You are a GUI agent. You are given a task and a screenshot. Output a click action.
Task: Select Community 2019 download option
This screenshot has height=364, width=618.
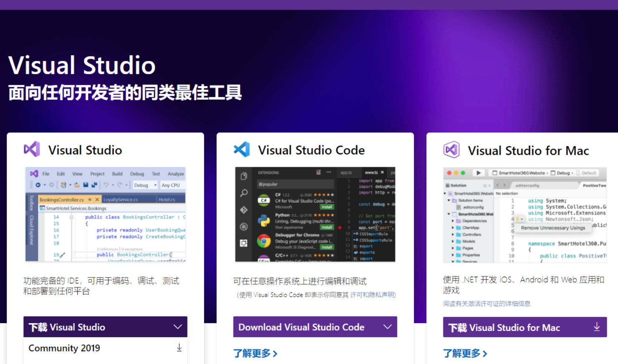pyautogui.click(x=105, y=348)
